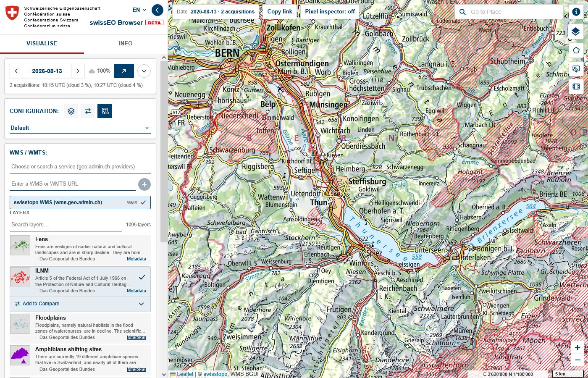
Task: Focus the Search layers input field
Action: pos(66,225)
